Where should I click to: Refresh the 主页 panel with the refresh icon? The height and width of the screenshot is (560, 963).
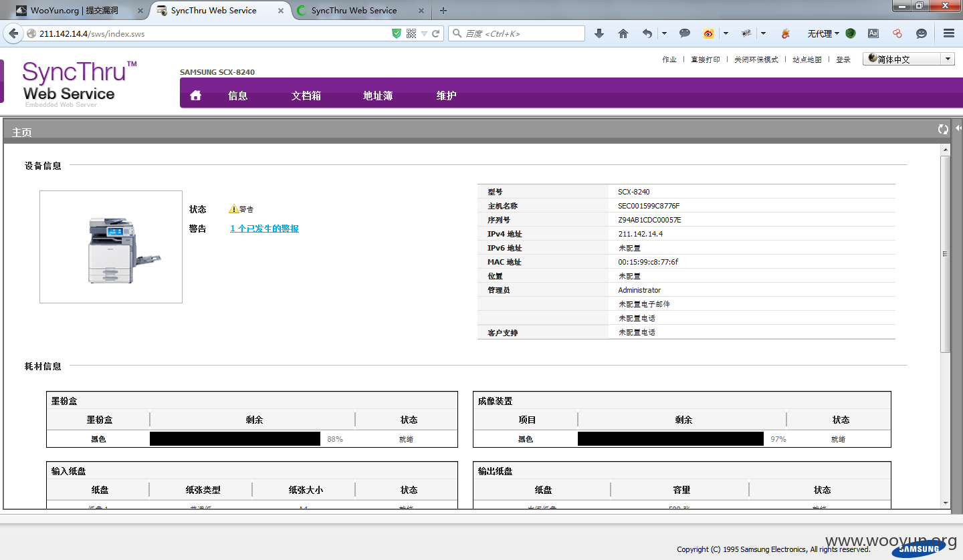(943, 130)
